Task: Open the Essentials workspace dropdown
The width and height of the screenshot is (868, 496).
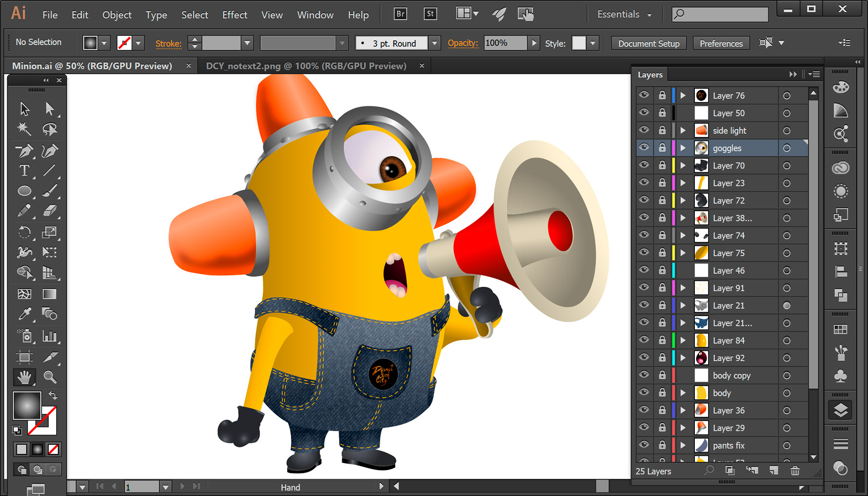Action: [624, 14]
